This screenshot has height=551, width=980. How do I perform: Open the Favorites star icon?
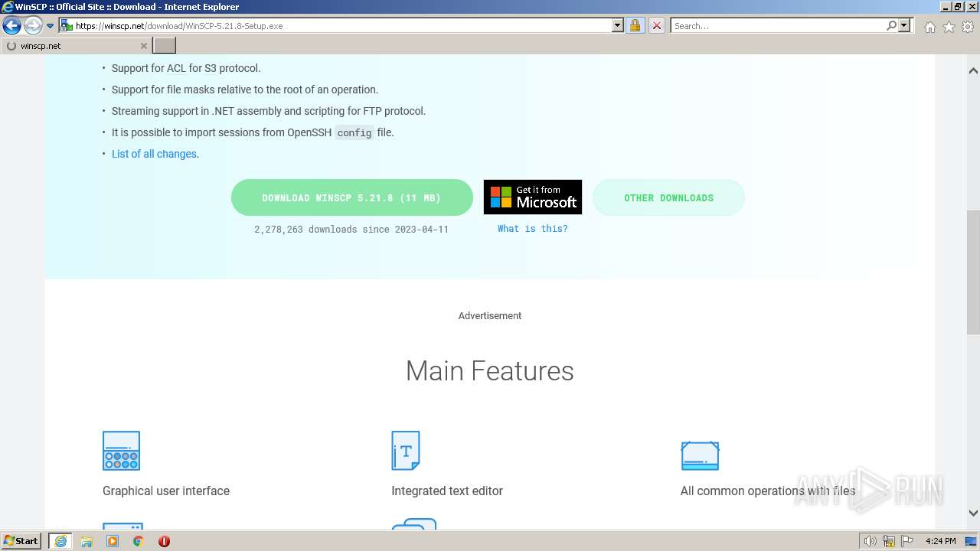949,27
